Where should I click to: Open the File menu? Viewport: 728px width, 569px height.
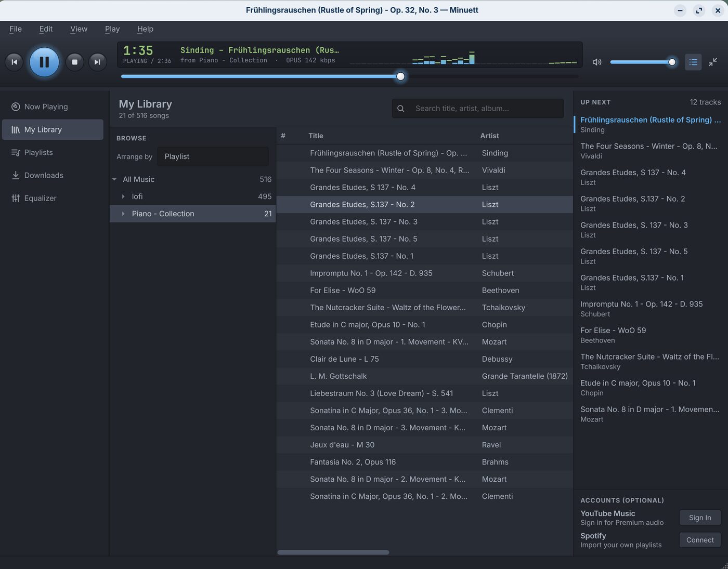(x=16, y=29)
